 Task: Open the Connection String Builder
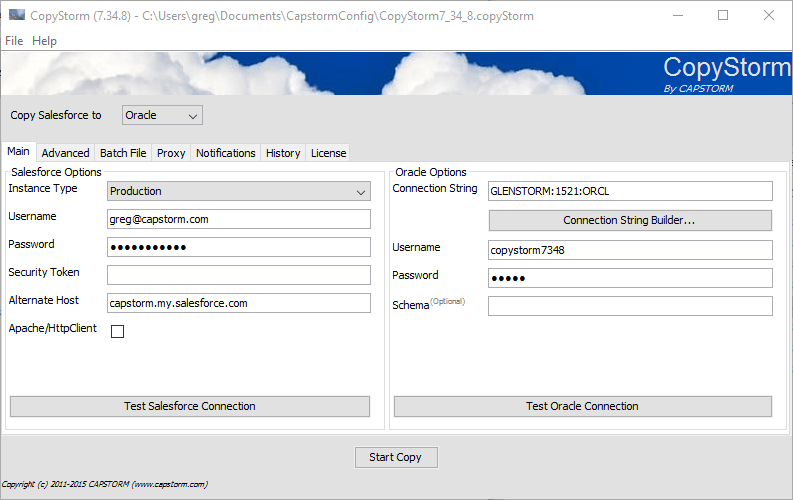pos(630,220)
